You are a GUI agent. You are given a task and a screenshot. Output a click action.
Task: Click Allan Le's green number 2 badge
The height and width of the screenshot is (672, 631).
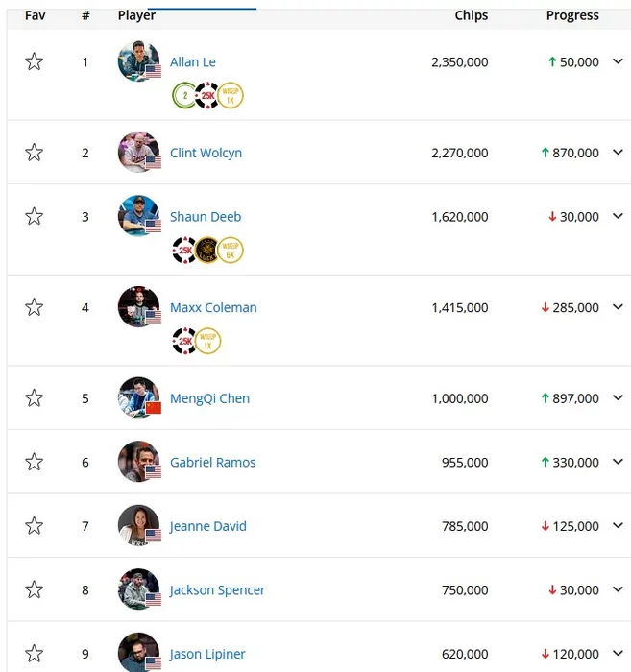pos(183,96)
